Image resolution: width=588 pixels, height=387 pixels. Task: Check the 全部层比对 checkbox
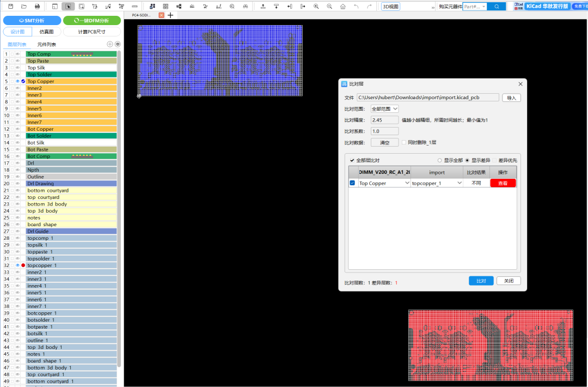352,160
